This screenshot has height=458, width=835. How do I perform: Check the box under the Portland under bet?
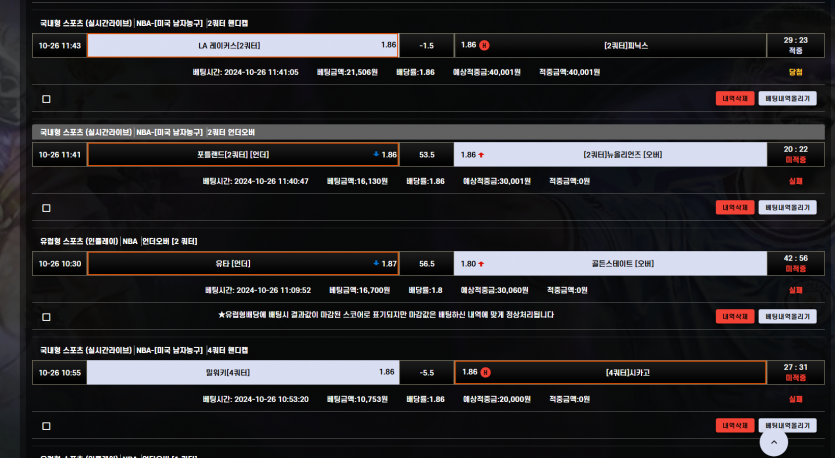pos(46,208)
